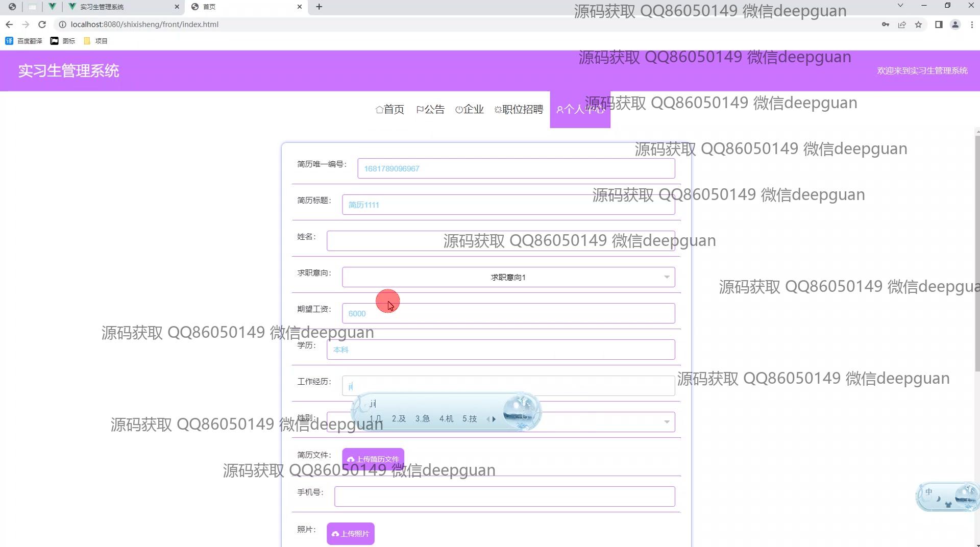Open the 公告 menu item
The image size is (980, 547).
(430, 109)
